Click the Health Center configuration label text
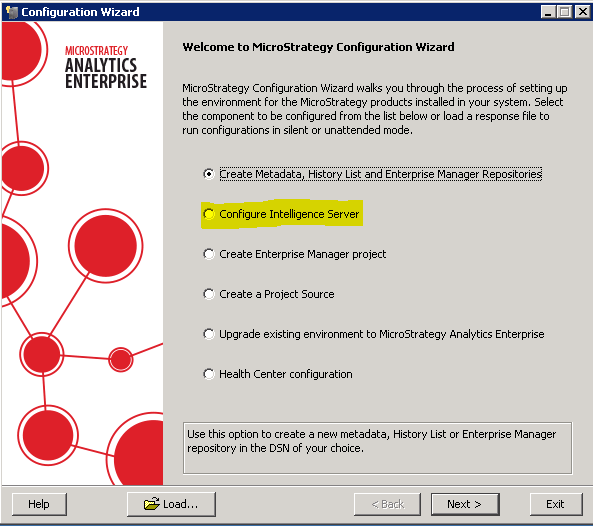The width and height of the screenshot is (593, 526). [x=286, y=374]
